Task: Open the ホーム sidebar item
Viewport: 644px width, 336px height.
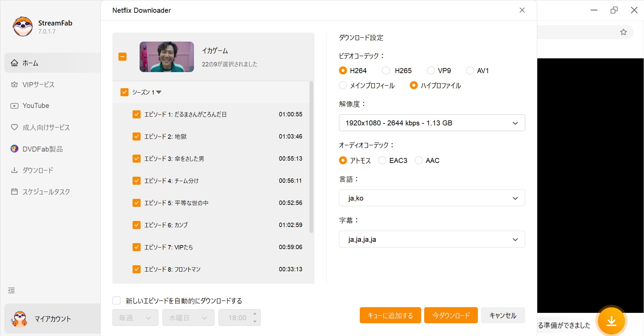Action: tap(30, 63)
